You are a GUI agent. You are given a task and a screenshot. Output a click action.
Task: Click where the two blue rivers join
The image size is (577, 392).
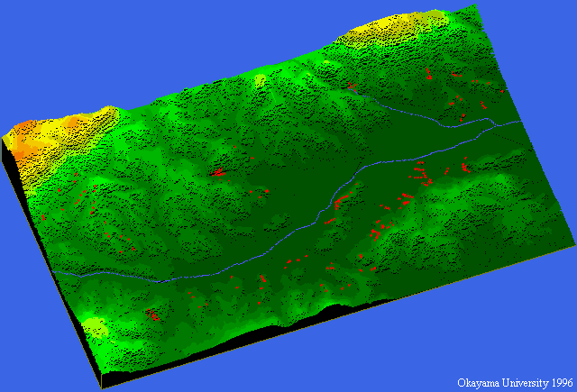[496, 124]
